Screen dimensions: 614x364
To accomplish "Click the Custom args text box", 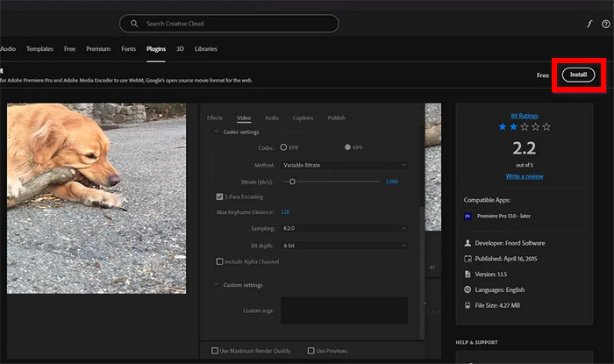I will coord(344,310).
